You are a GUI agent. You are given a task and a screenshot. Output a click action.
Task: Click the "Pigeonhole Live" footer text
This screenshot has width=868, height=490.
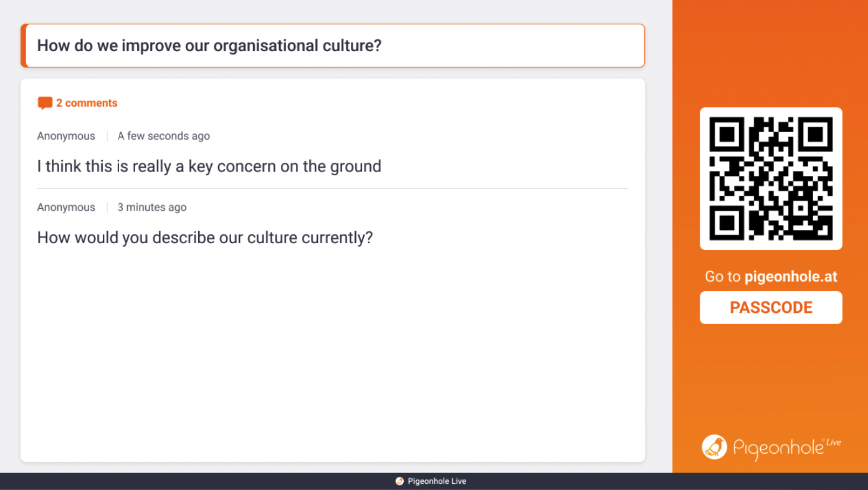click(x=437, y=481)
